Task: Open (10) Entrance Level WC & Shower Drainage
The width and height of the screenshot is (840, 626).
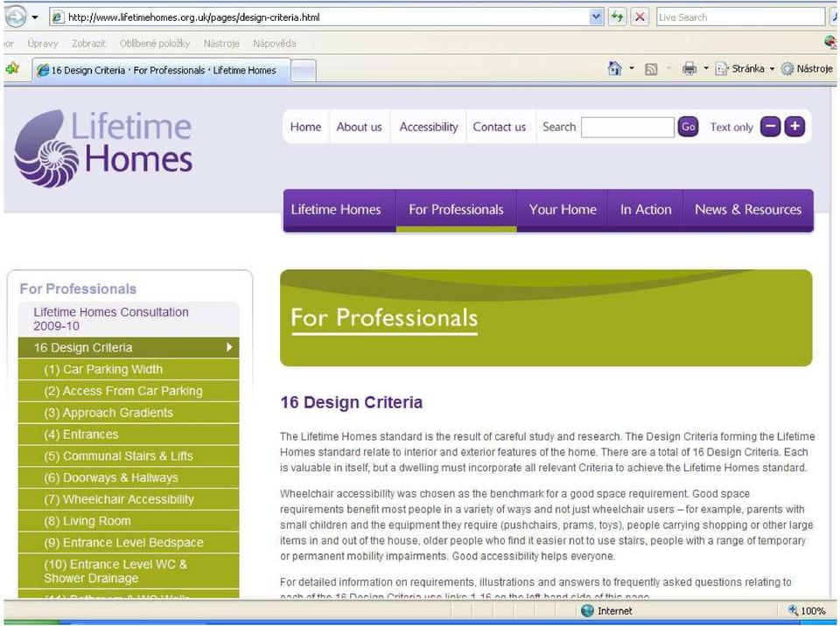Action: [129, 572]
